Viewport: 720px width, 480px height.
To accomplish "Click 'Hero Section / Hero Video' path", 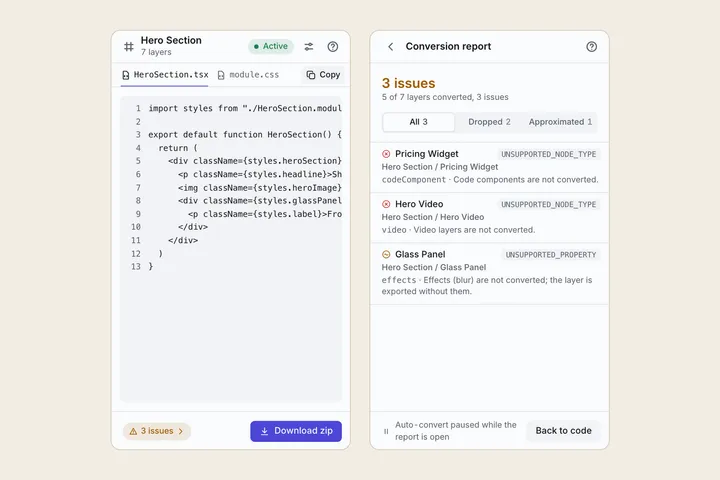I will coord(433,217).
